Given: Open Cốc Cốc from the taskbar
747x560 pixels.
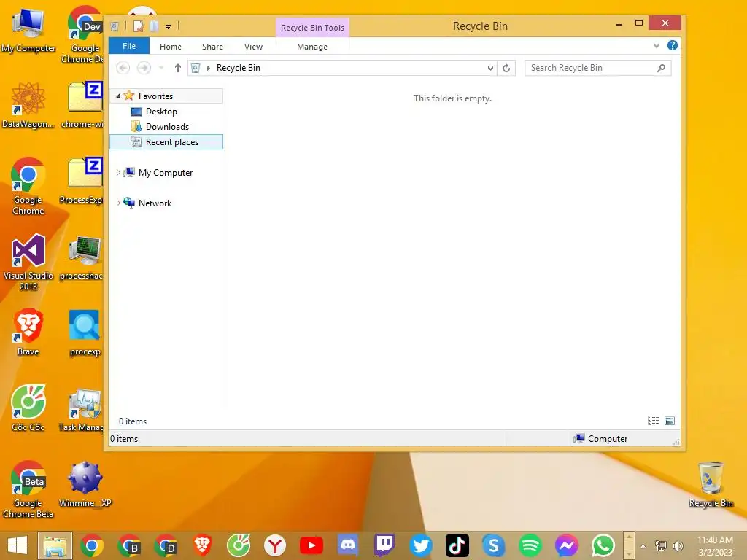Looking at the screenshot, I should click(x=239, y=545).
